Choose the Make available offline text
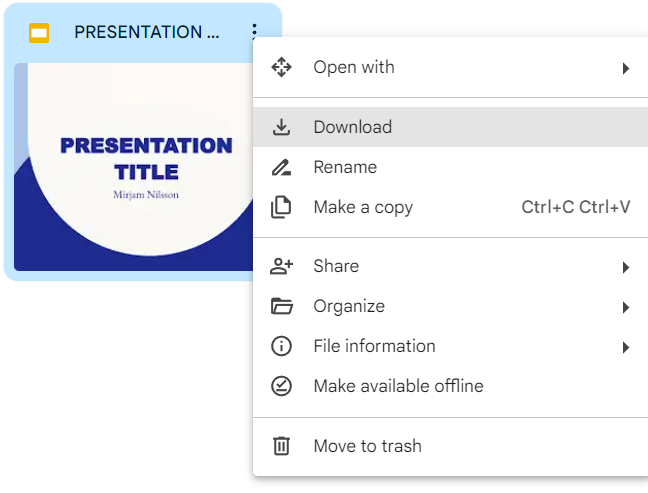This screenshot has width=648, height=493. [x=398, y=386]
